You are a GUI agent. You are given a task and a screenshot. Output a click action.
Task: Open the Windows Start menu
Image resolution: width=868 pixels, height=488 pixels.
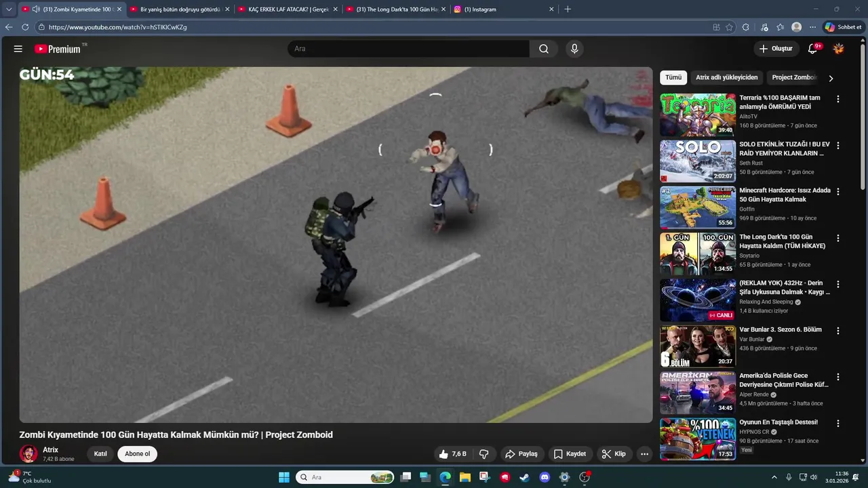(x=284, y=477)
